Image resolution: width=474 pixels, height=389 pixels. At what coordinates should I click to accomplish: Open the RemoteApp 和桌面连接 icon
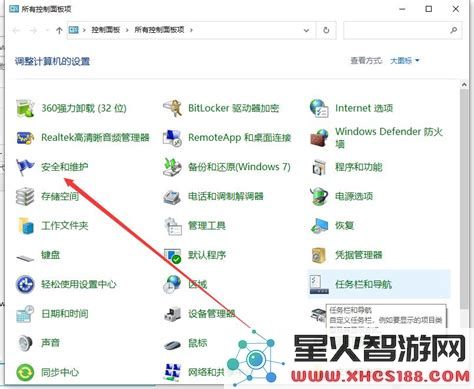point(172,138)
